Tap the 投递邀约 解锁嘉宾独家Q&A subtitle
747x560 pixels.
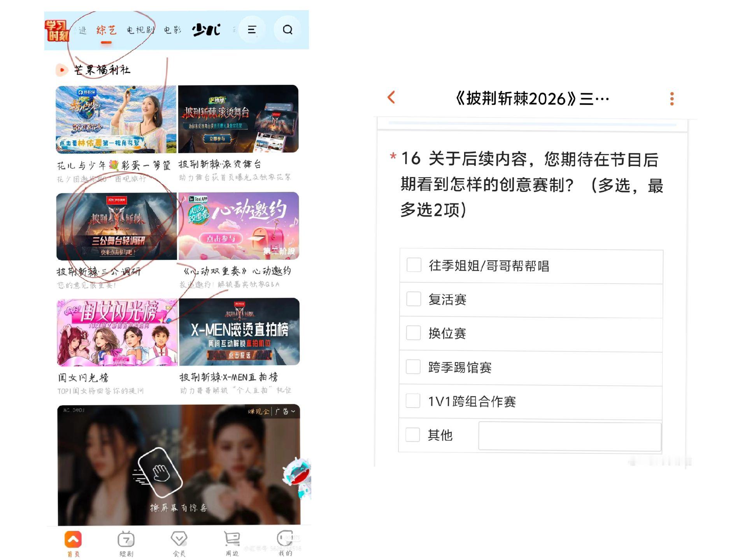point(230,284)
